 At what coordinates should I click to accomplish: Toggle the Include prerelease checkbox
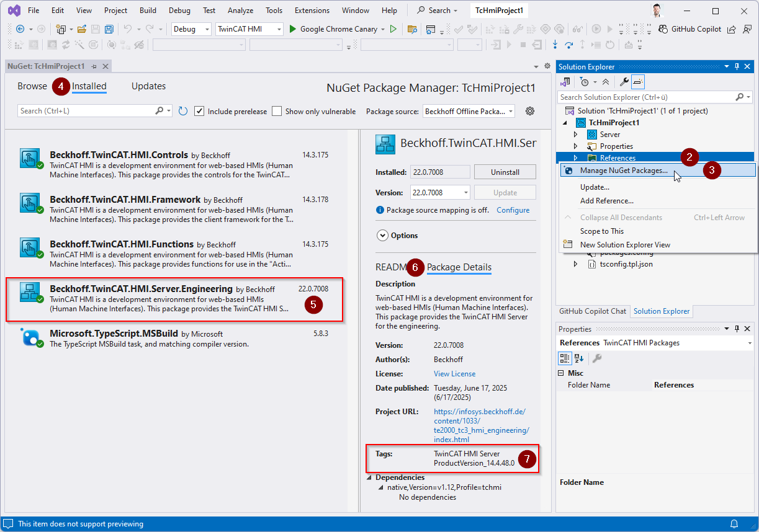coord(199,111)
